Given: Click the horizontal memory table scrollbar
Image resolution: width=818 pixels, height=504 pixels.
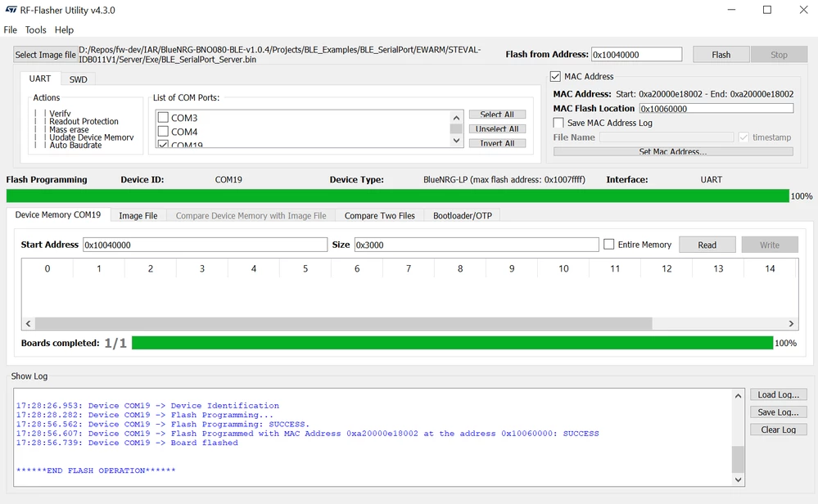Looking at the screenshot, I should point(344,324).
